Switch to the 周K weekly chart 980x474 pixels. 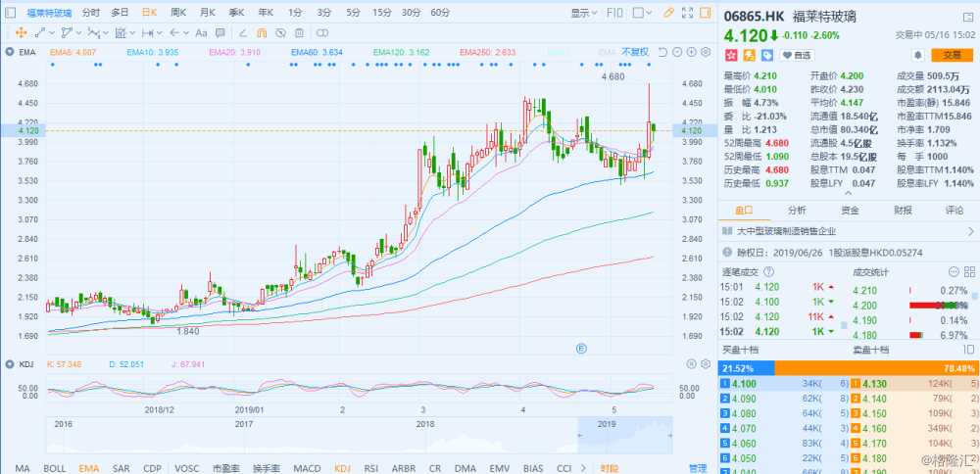pos(178,13)
